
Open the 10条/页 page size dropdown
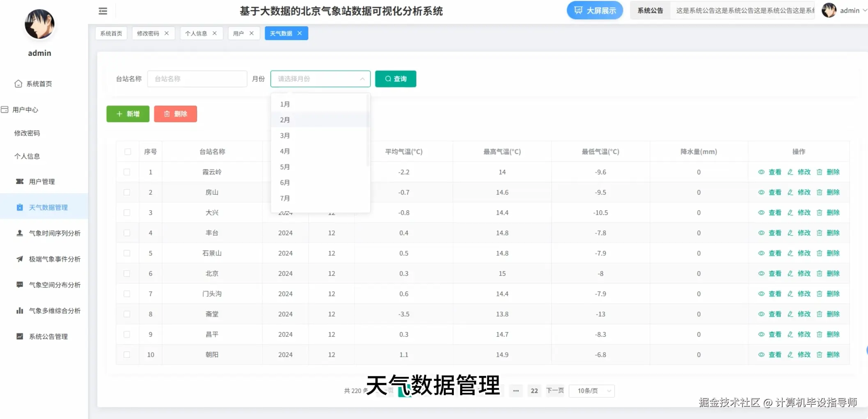(591, 391)
